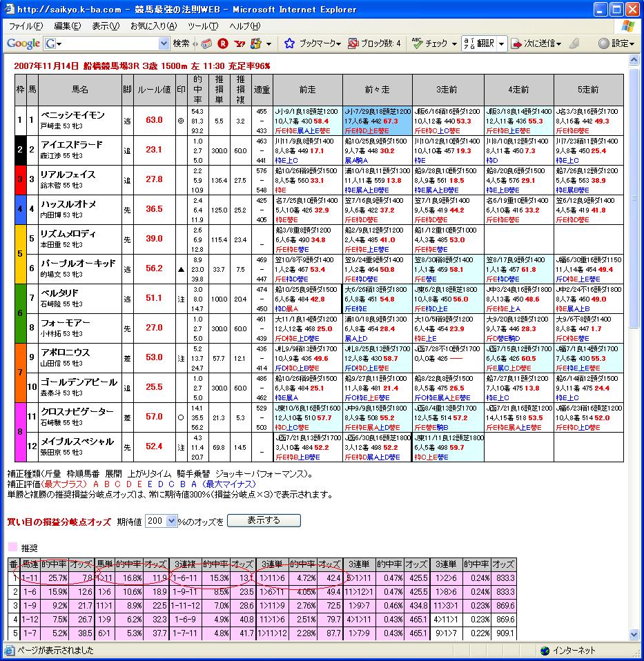Open the ヘルプ(H) menu
The image size is (644, 661).
tap(244, 26)
